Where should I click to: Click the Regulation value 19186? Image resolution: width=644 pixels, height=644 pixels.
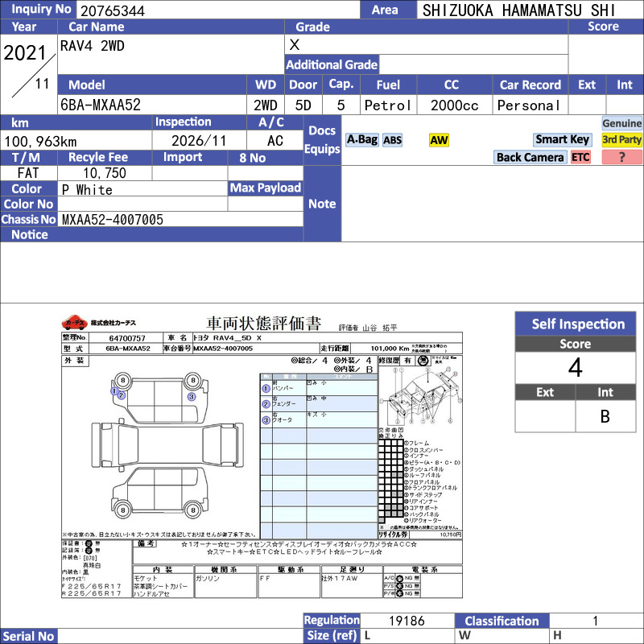point(407,621)
